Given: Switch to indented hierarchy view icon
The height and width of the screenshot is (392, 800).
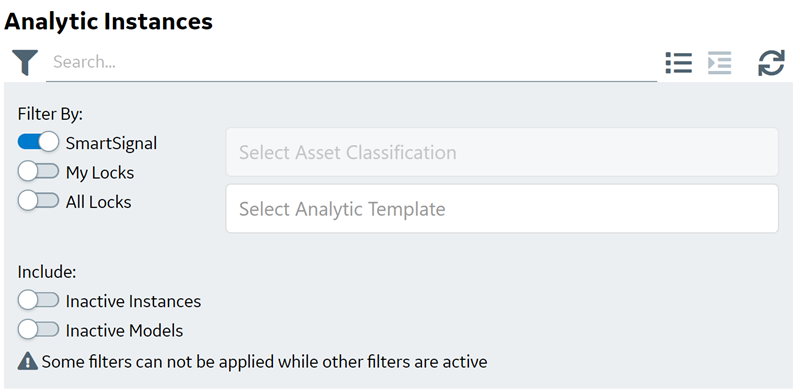Looking at the screenshot, I should click(719, 63).
